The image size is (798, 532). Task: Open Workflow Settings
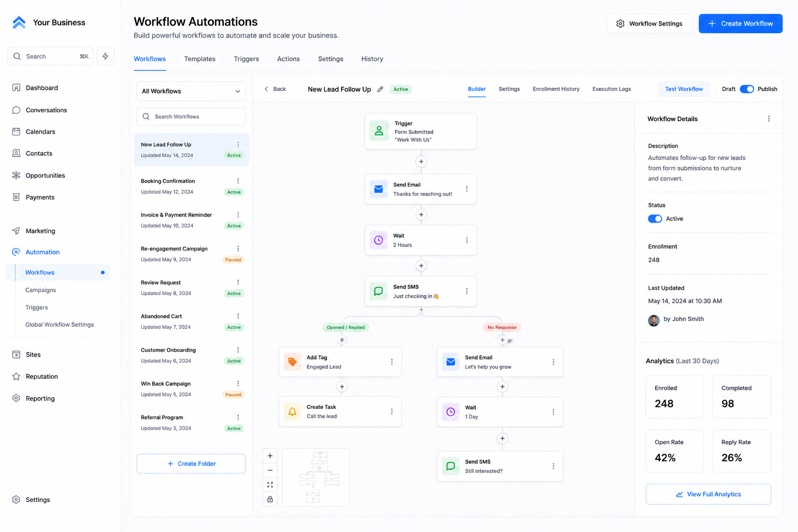(x=649, y=24)
